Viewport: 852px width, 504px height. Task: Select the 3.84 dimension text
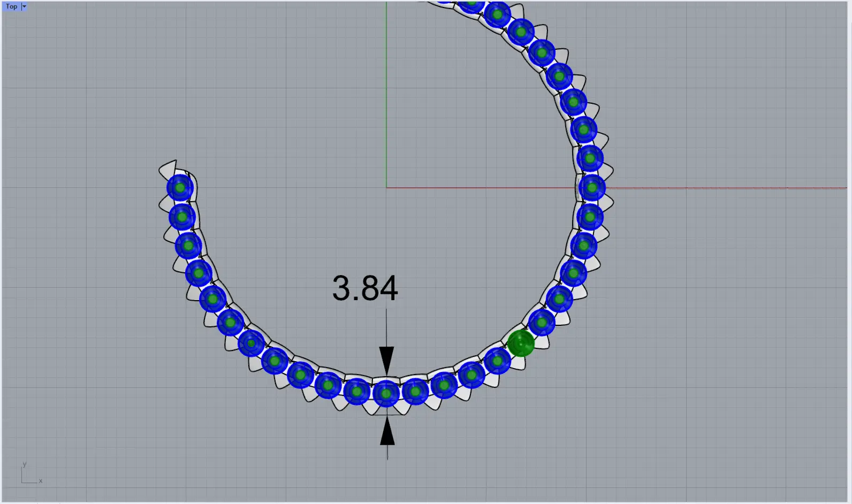click(x=365, y=288)
